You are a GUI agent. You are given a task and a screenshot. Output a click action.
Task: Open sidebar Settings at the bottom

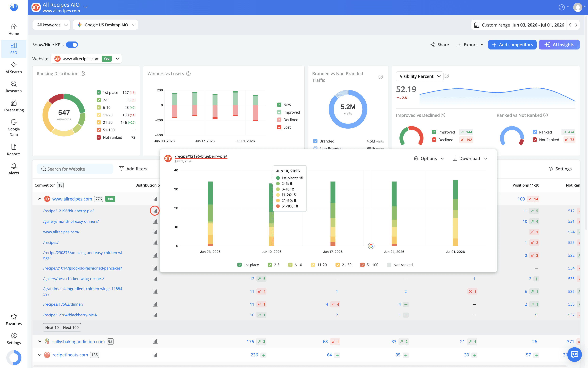tap(14, 339)
